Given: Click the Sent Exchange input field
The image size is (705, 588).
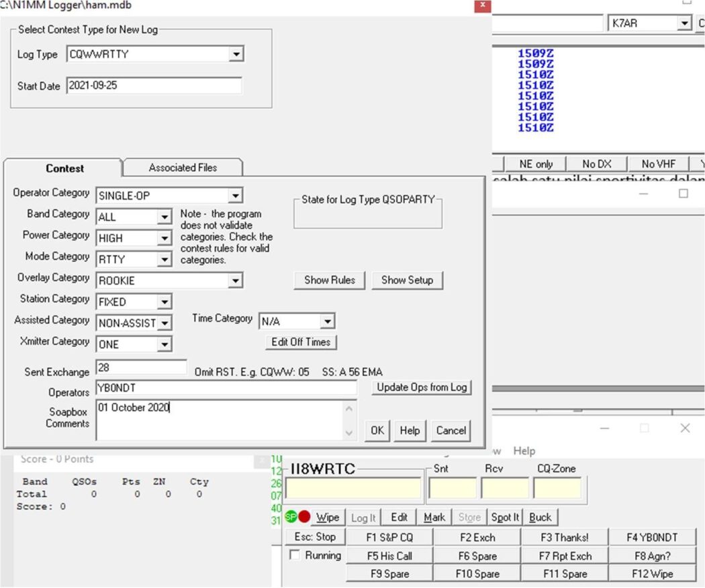Looking at the screenshot, I should [141, 368].
